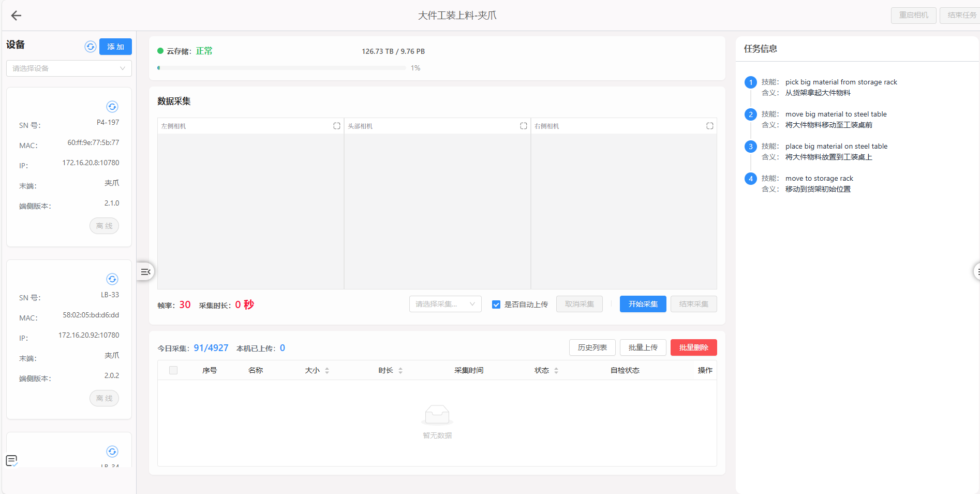Click the back arrow icon

pyautogui.click(x=16, y=16)
